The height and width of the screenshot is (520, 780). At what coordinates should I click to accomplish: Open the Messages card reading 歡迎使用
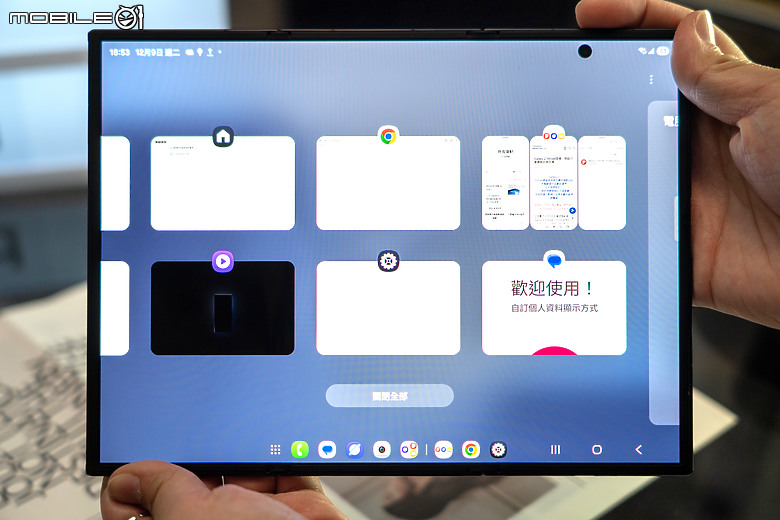click(554, 308)
